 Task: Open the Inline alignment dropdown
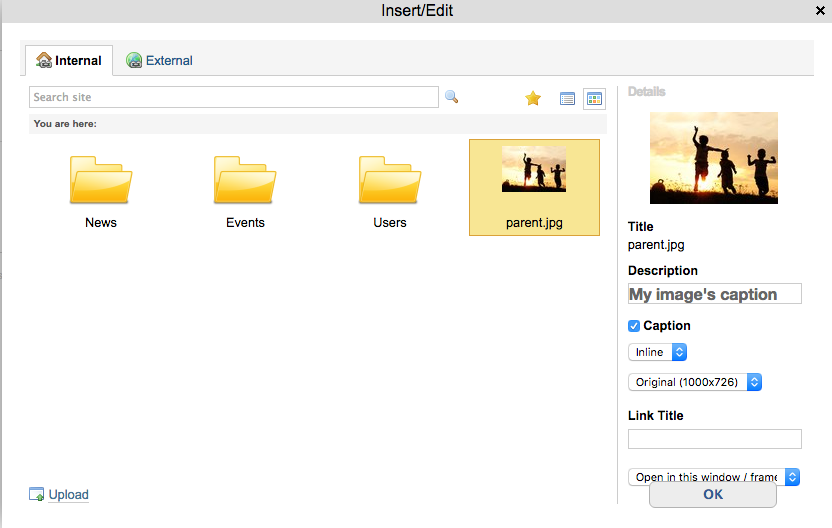point(657,352)
